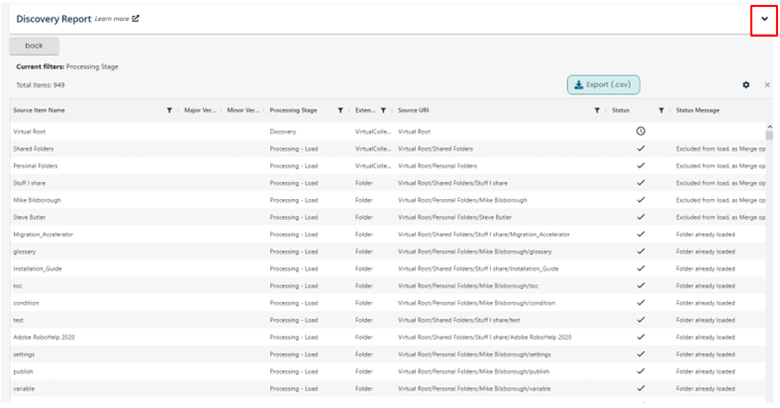Select the Stuff I share item name cell

pyautogui.click(x=29, y=183)
